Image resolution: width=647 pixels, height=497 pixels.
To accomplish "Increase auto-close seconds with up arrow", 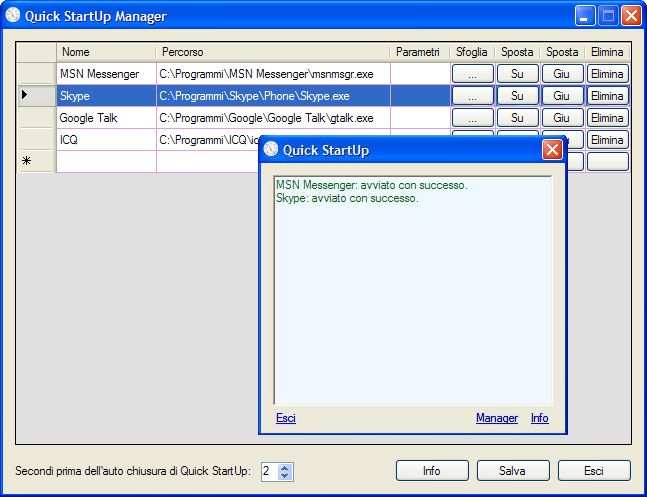I will [x=285, y=466].
